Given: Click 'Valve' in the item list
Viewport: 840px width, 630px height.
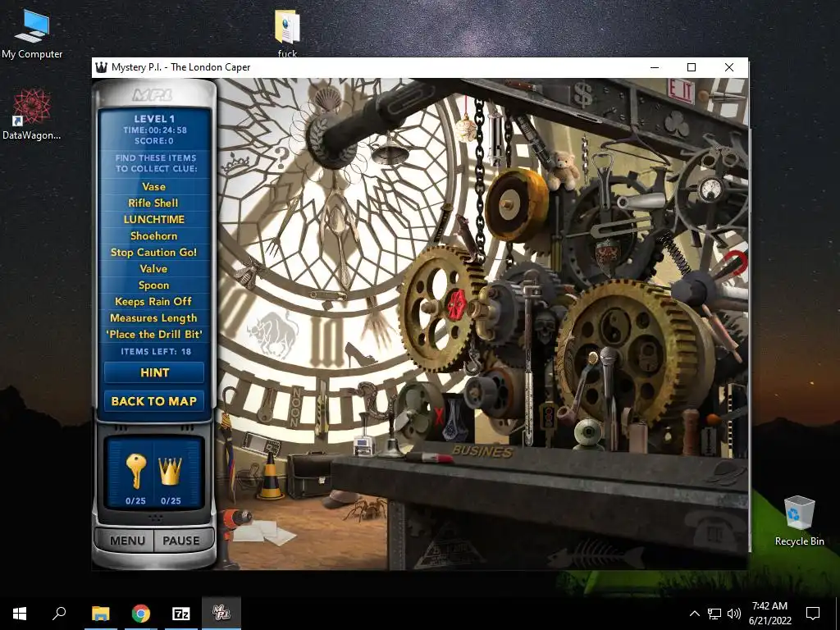Looking at the screenshot, I should pyautogui.click(x=153, y=269).
